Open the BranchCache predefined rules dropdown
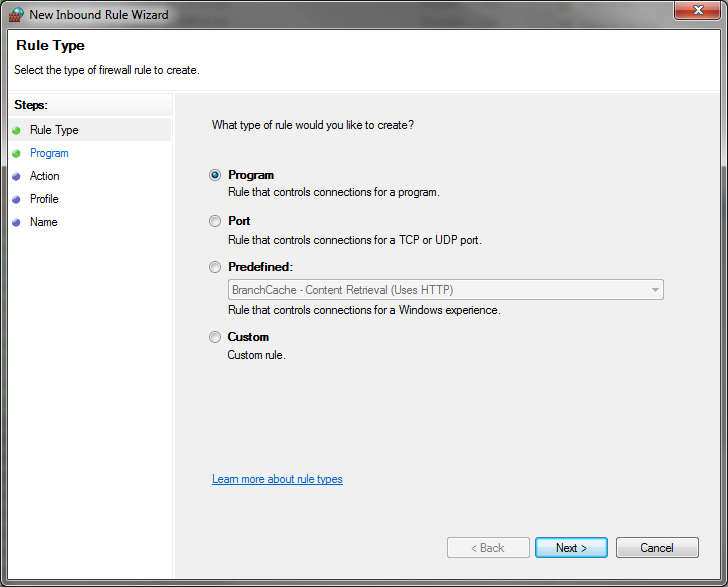This screenshot has width=728, height=587. [446, 290]
